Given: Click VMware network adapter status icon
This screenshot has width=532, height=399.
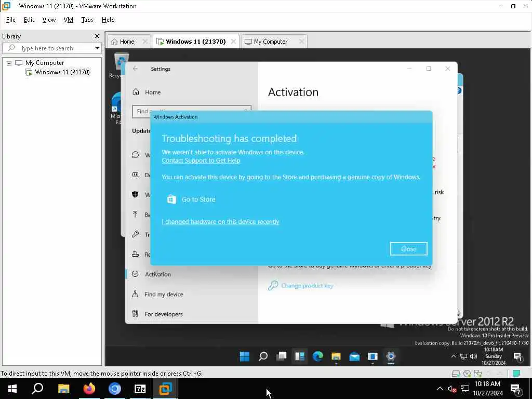Looking at the screenshot, I should 478,374.
